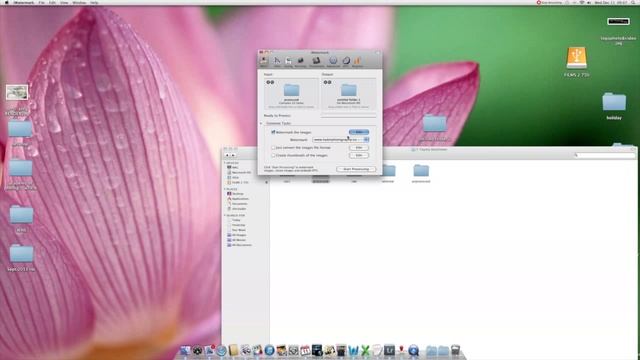Select the Output folder well in iWatermark
The image size is (640, 360).
348,93
